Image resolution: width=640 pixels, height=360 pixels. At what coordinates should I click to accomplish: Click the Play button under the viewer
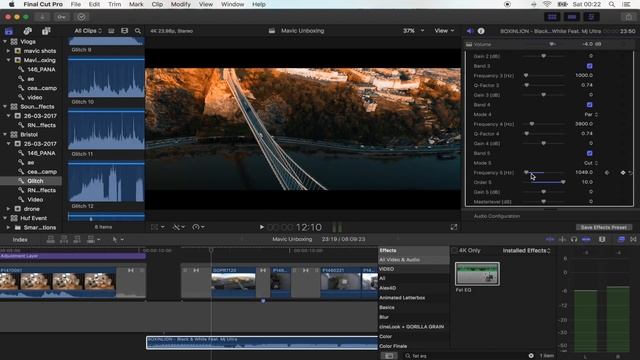(262, 227)
